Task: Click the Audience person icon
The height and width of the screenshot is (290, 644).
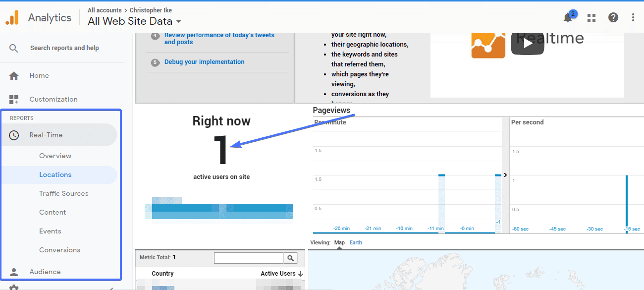Action: (x=14, y=272)
